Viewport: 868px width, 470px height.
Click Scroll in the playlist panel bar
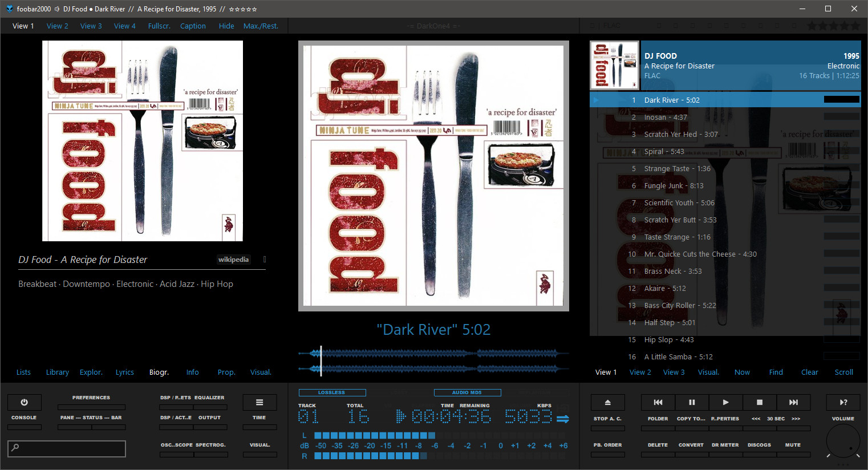[844, 372]
